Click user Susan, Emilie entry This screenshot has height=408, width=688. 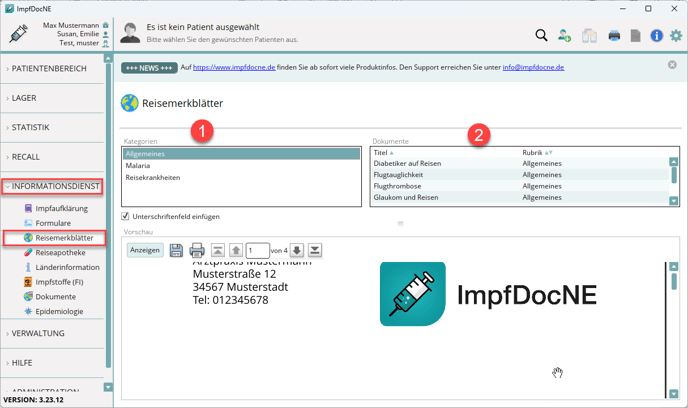pyautogui.click(x=82, y=34)
